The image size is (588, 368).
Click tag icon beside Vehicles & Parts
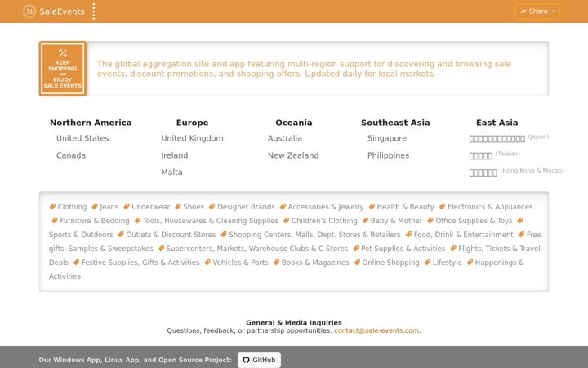tap(207, 263)
